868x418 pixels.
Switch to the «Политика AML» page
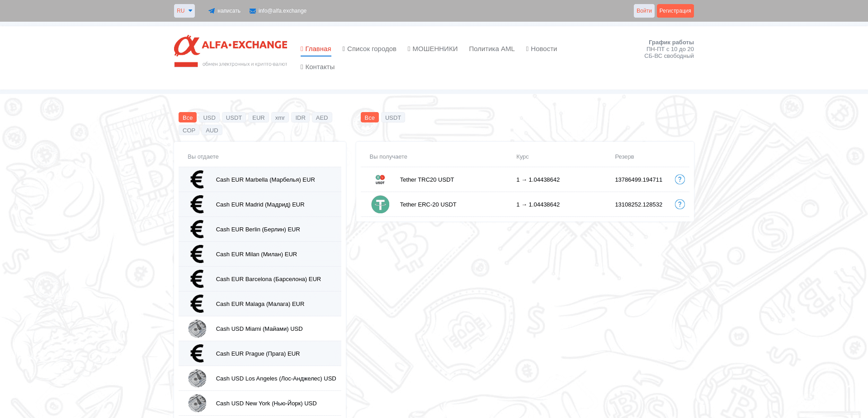pos(492,49)
